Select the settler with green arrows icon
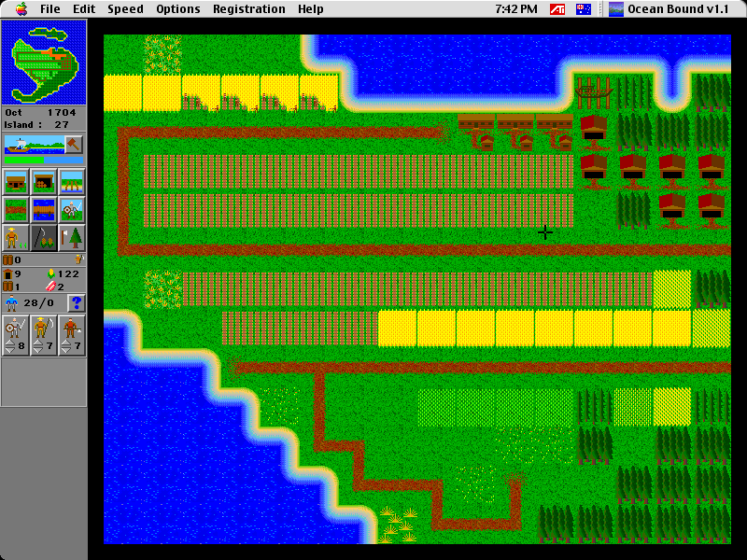Image resolution: width=747 pixels, height=560 pixels. click(x=16, y=238)
